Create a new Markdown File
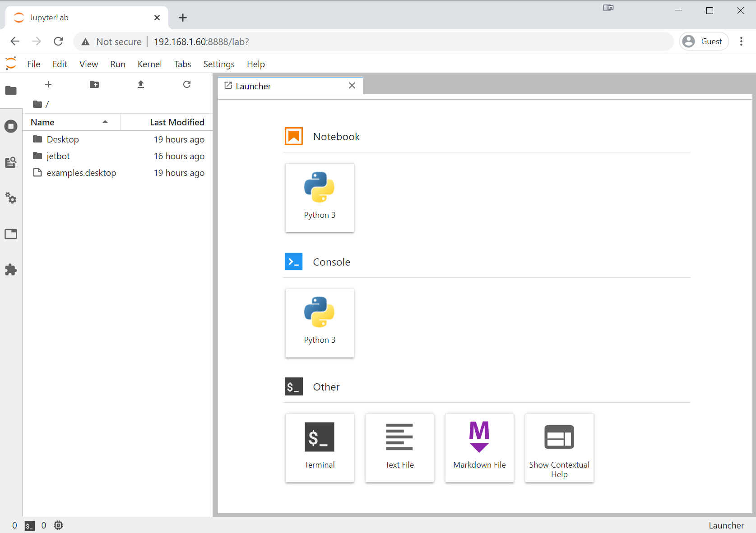The height and width of the screenshot is (533, 756). (x=479, y=448)
